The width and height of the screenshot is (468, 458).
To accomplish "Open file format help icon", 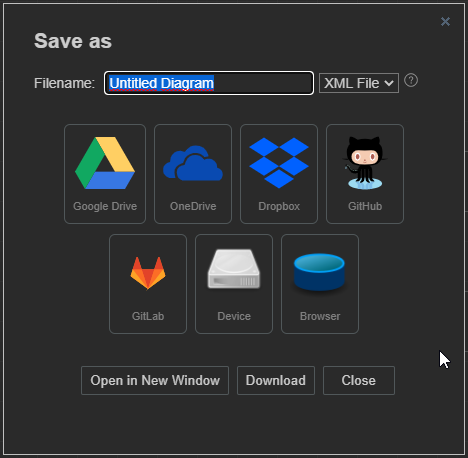I will 411,81.
